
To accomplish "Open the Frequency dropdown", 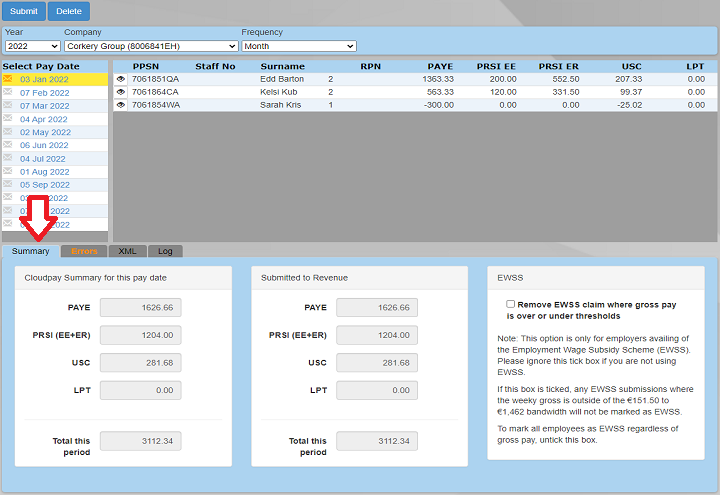I will (298, 46).
